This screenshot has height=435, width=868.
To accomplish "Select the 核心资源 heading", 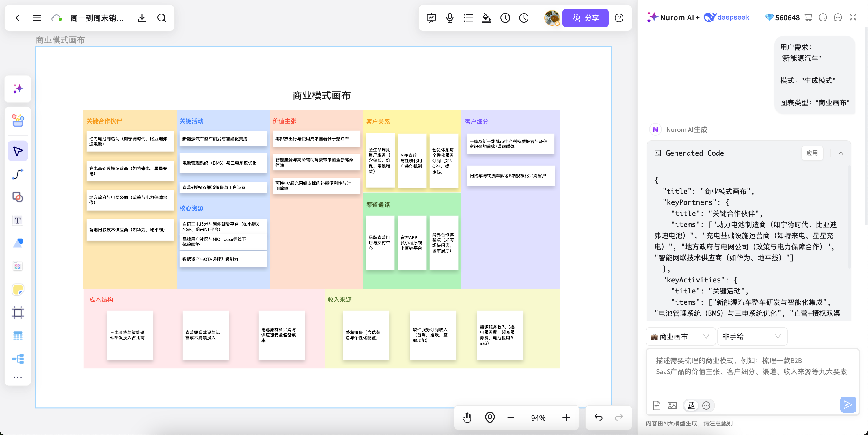I will [x=191, y=208].
